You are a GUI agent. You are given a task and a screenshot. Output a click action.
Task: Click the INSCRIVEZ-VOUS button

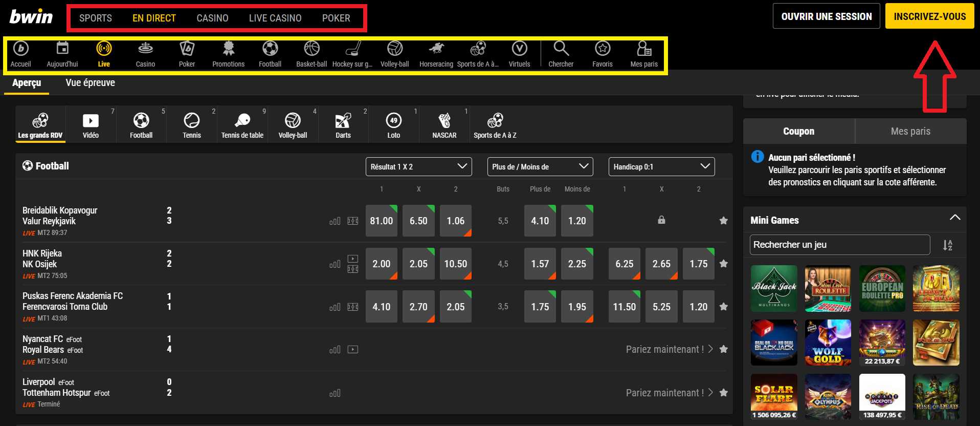[x=930, y=16]
